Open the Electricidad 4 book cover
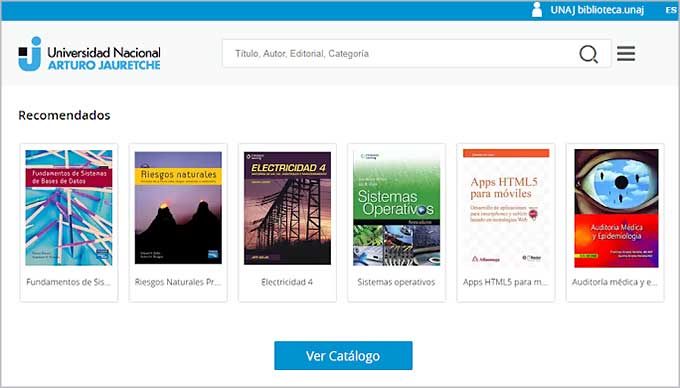 click(x=288, y=208)
